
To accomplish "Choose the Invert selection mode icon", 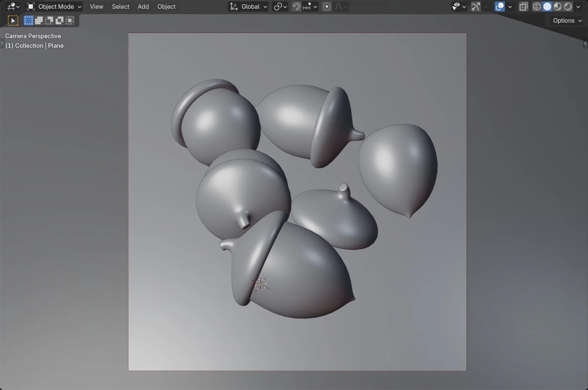I will (59, 20).
